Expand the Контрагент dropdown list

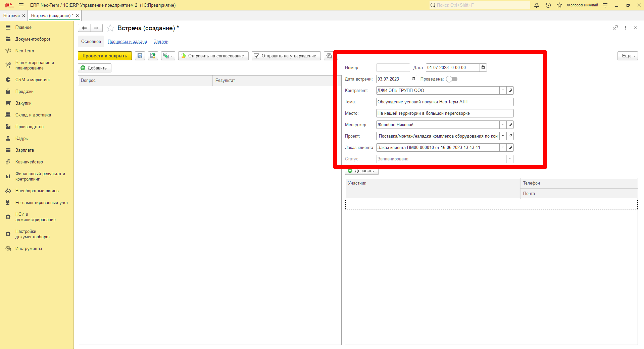coord(503,90)
